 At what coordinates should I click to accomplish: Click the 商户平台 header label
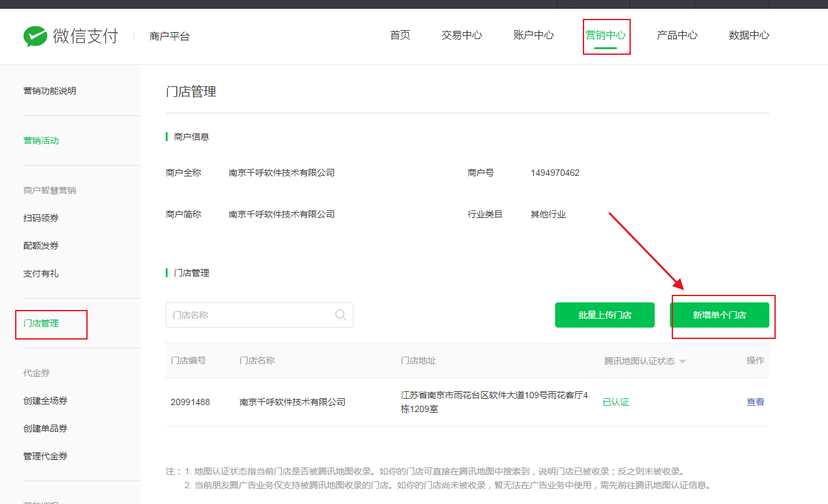click(x=170, y=37)
